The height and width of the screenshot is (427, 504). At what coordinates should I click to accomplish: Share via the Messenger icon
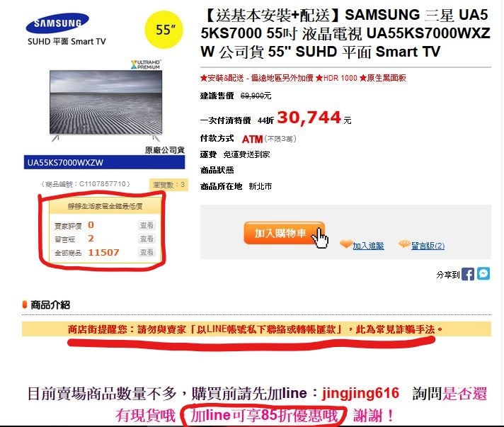coord(483,273)
